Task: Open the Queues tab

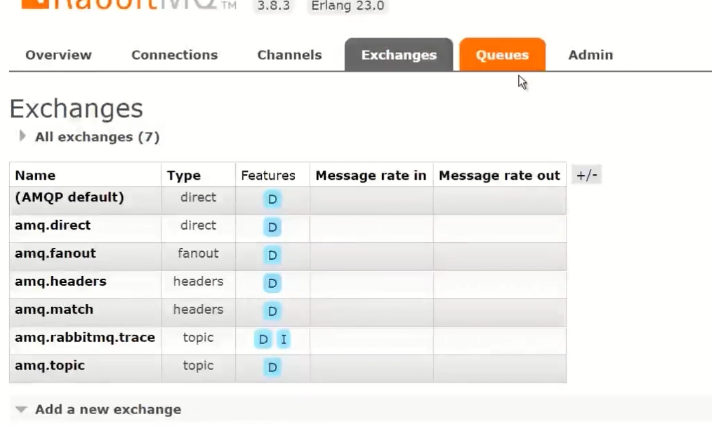Action: (502, 55)
